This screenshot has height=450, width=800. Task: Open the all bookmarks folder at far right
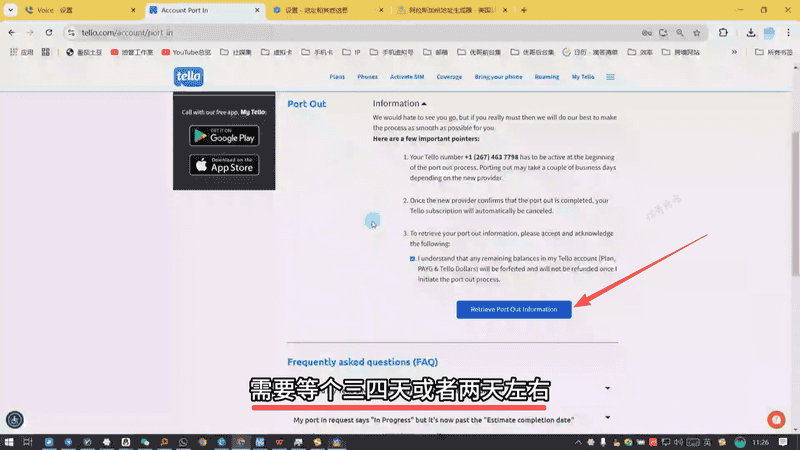773,52
